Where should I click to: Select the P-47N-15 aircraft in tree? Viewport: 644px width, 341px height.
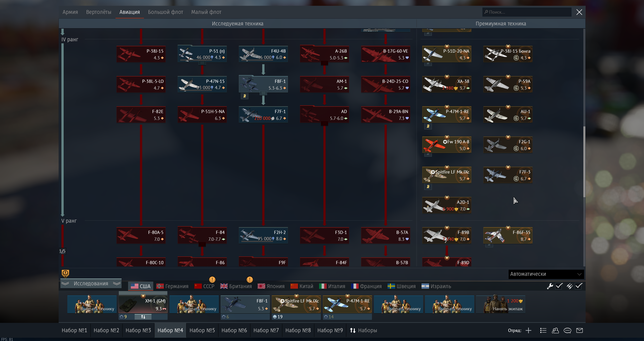click(202, 84)
